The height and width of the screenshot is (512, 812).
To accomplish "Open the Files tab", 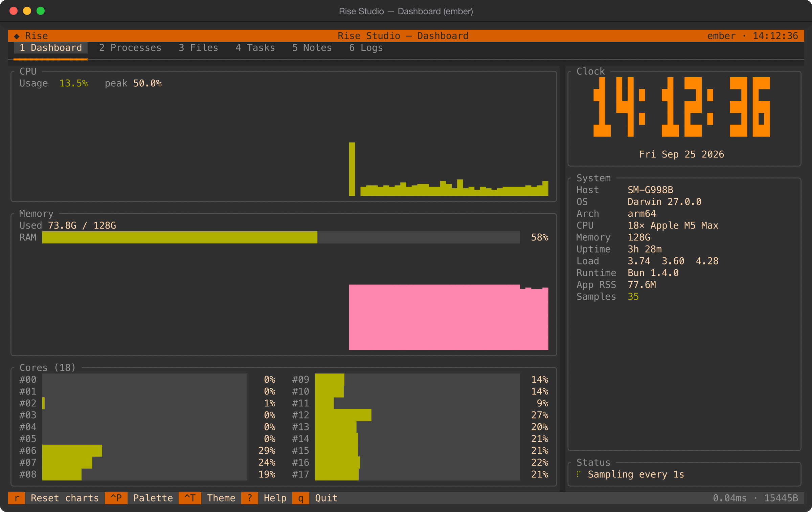I will 199,48.
